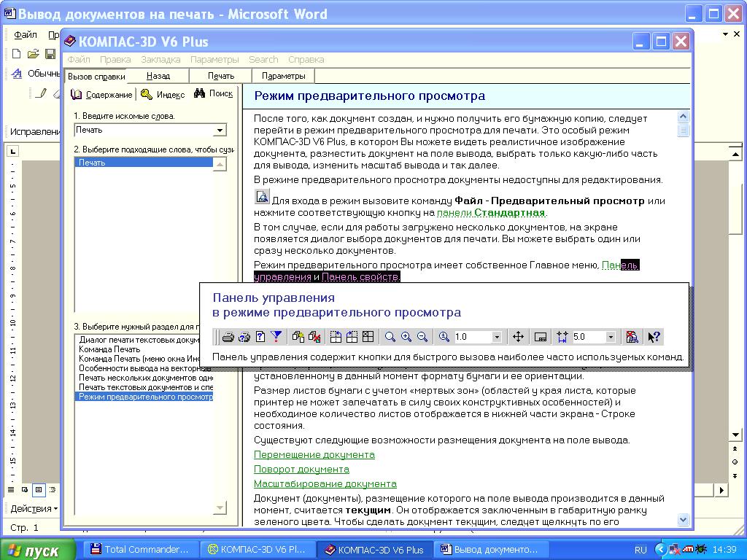This screenshot has height=560, width=747.
Task: Click the help content scroll down arrow
Action: (683, 520)
